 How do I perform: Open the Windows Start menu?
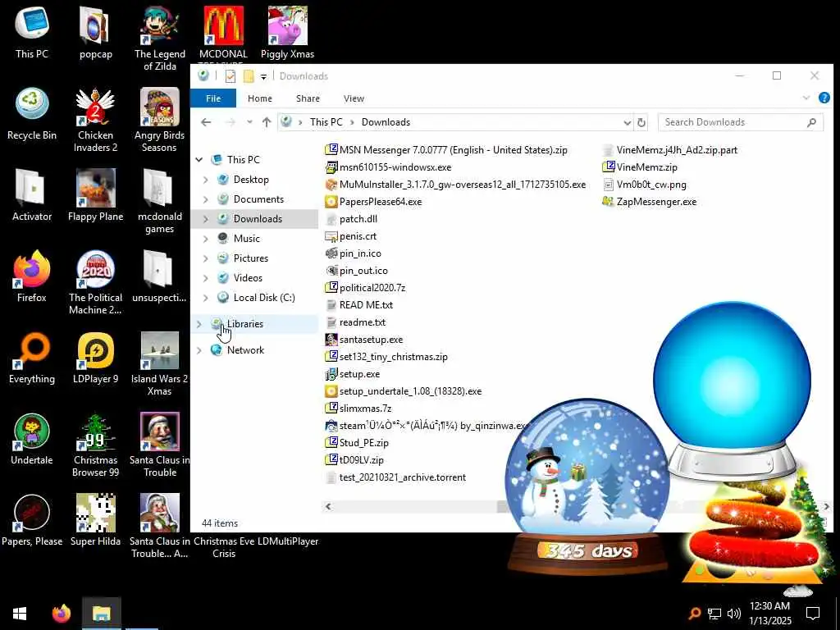point(20,613)
